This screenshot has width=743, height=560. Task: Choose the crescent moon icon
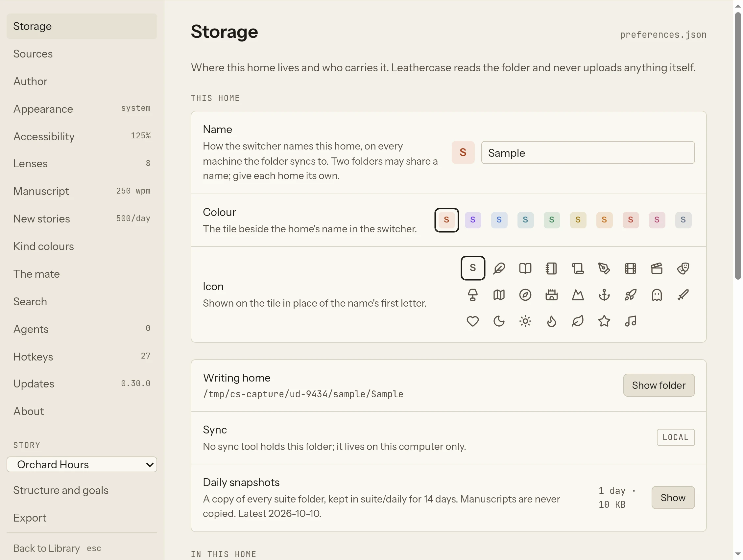[499, 321]
